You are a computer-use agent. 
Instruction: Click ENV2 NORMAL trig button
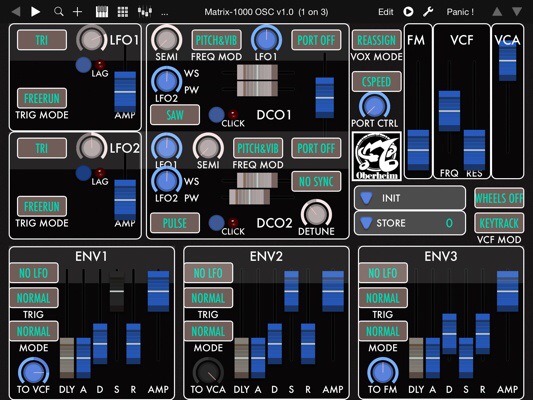(x=208, y=298)
